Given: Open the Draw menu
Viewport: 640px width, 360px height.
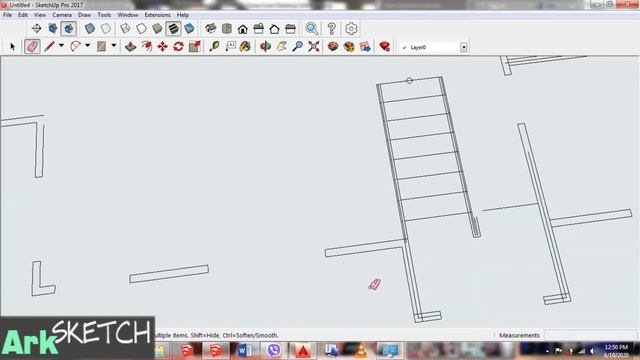Looking at the screenshot, I should coord(84,15).
